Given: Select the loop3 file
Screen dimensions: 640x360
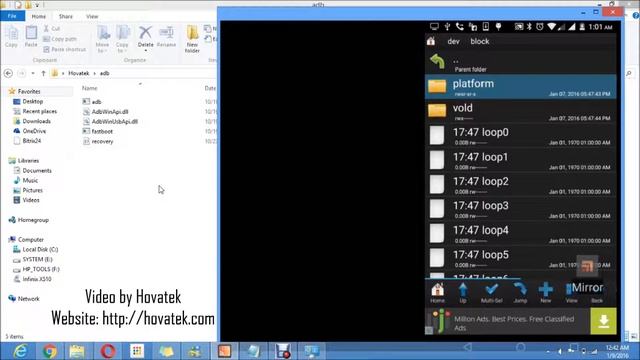Looking at the screenshot, I should point(520,209).
